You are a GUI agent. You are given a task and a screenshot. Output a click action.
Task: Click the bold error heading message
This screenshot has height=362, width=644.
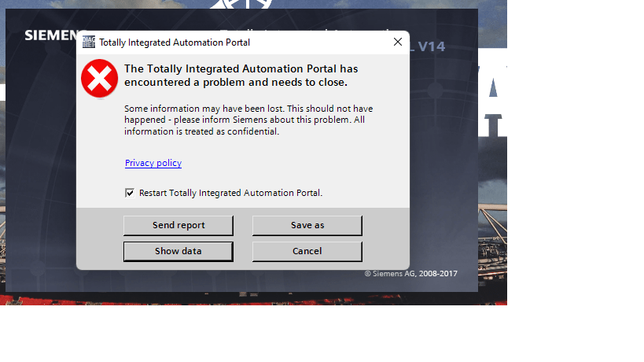241,76
